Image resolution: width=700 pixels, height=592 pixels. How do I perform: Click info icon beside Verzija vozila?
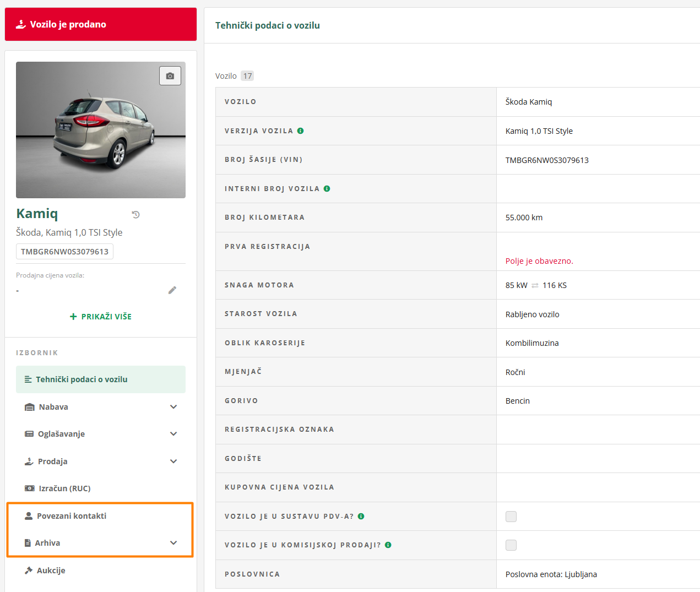point(301,131)
